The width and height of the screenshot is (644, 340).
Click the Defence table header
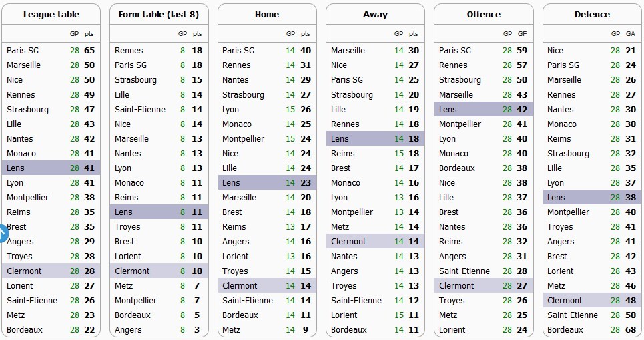(x=592, y=14)
